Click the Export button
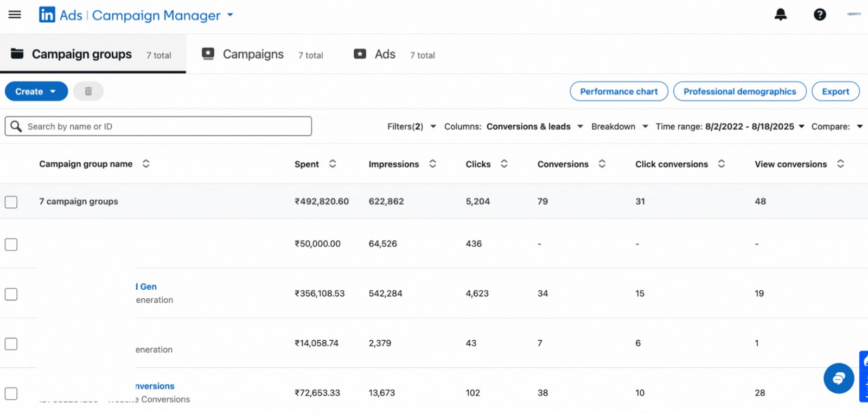 (835, 91)
